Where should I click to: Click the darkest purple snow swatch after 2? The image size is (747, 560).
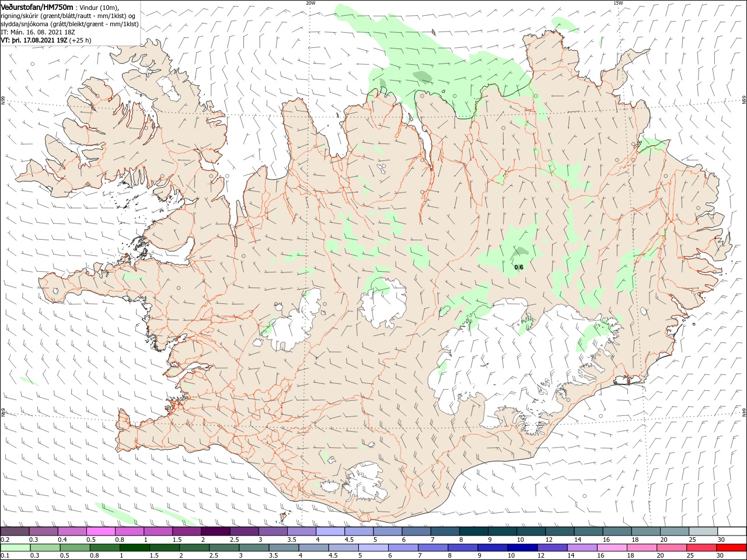click(215, 531)
